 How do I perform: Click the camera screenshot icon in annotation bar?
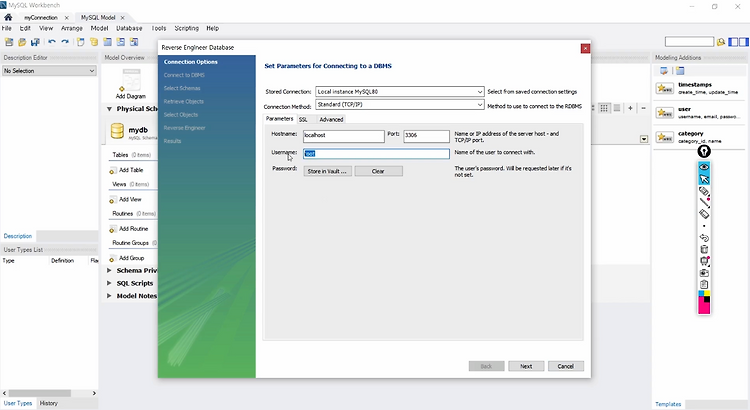[x=704, y=273]
